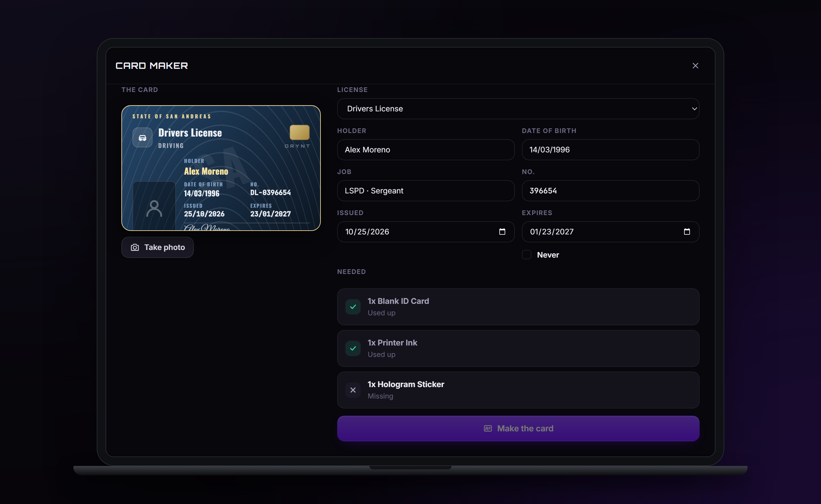Select the 1x Printer Ink requirement
The image size is (821, 504).
(518, 348)
